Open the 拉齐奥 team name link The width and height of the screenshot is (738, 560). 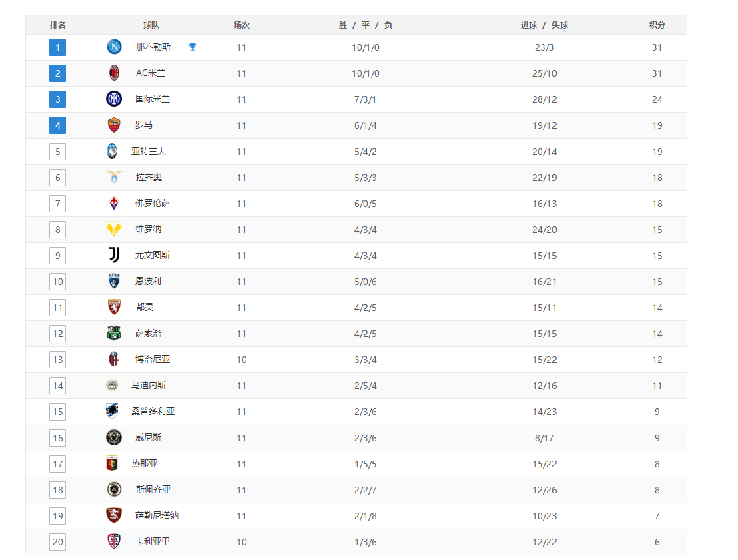pyautogui.click(x=149, y=178)
